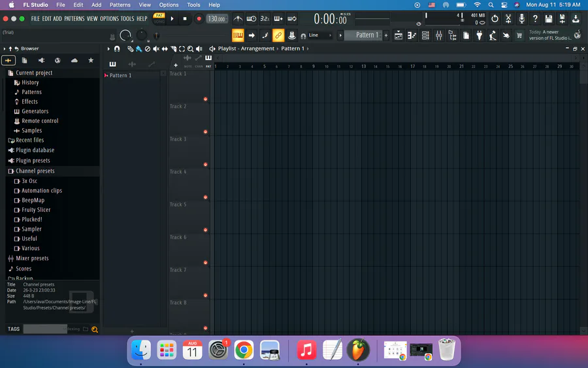Image resolution: width=588 pixels, height=368 pixels.
Task: Open the starred favorites tab in Browser
Action: (91, 60)
